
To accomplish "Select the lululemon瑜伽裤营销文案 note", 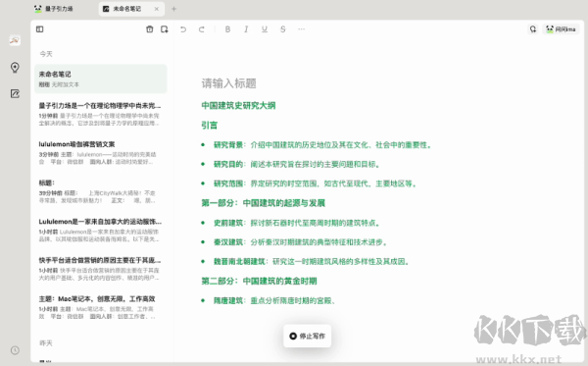I will pyautogui.click(x=100, y=153).
